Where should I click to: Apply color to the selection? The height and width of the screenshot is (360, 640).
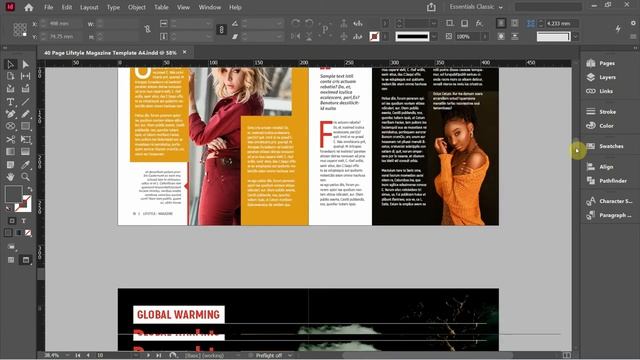click(9, 233)
